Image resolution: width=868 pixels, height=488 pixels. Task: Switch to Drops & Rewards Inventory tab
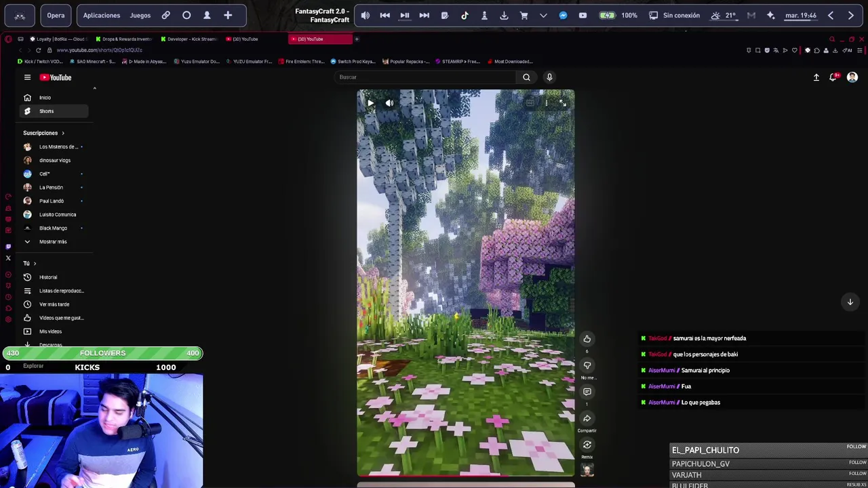click(125, 39)
